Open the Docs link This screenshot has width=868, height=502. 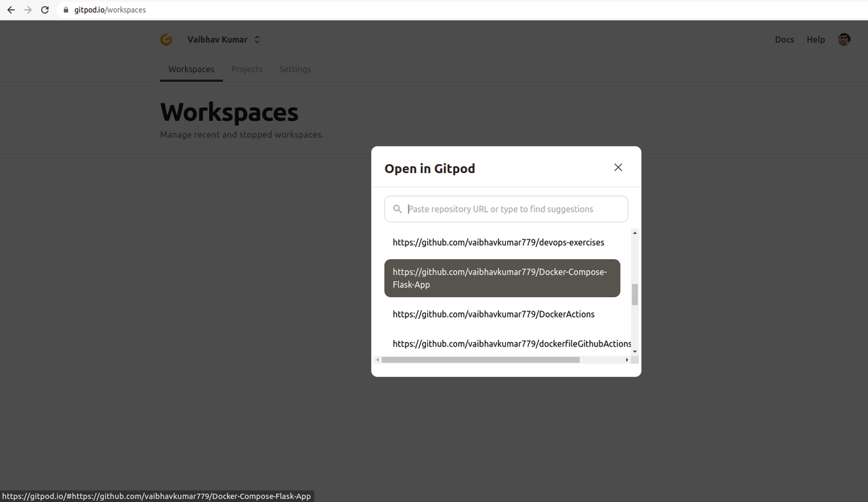[x=784, y=39]
